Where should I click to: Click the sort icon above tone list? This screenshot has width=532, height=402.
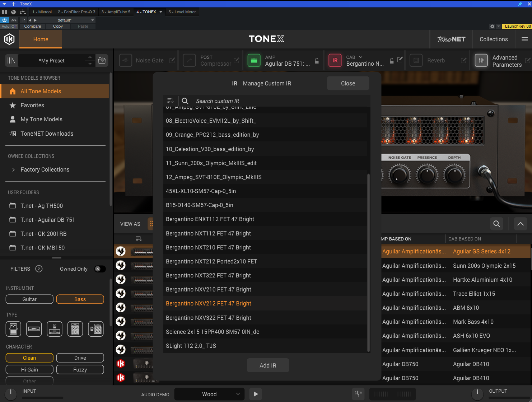pos(139,239)
